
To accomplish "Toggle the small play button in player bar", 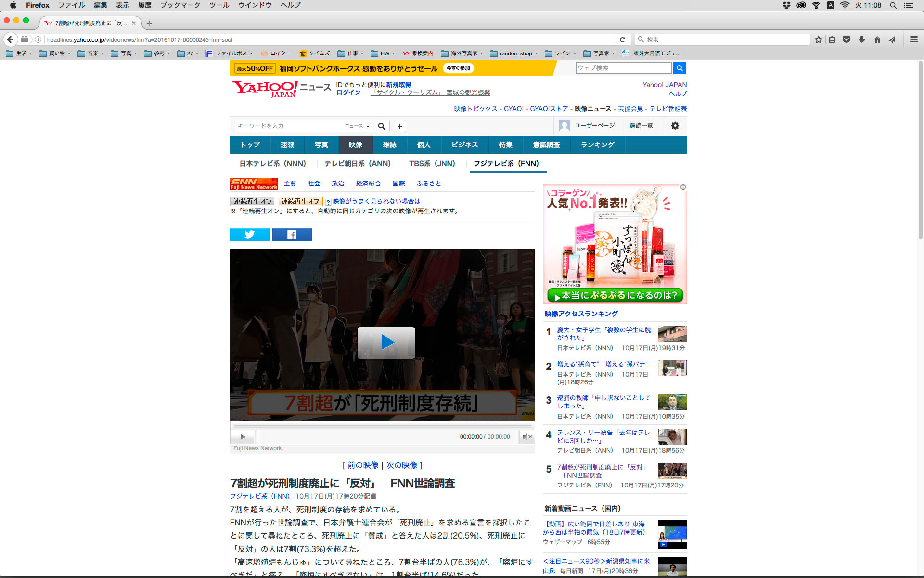I will tap(243, 437).
